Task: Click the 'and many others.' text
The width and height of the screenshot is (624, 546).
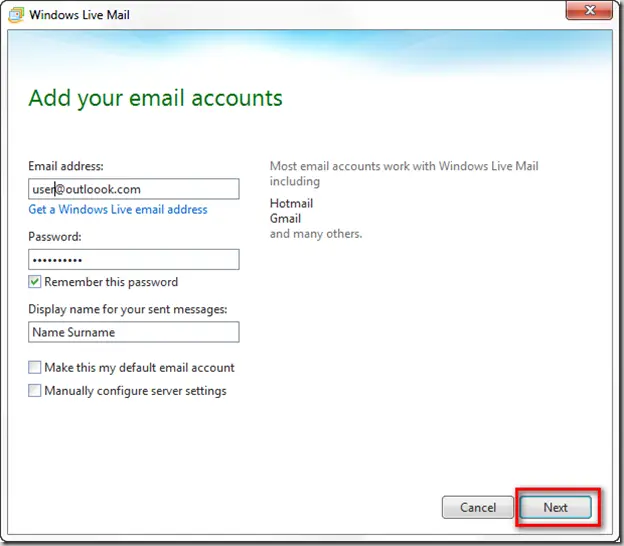Action: click(316, 234)
